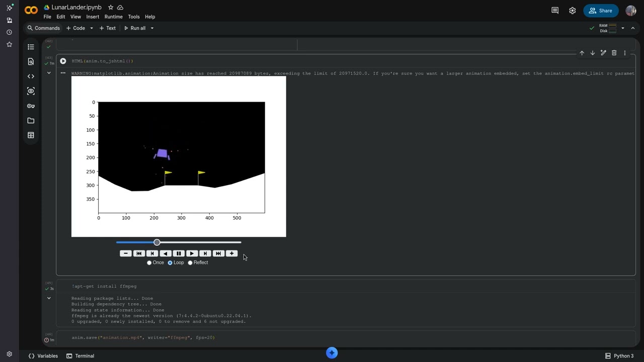Image resolution: width=644 pixels, height=362 pixels.
Task: Open the data table sidebar icon
Action: click(31, 135)
